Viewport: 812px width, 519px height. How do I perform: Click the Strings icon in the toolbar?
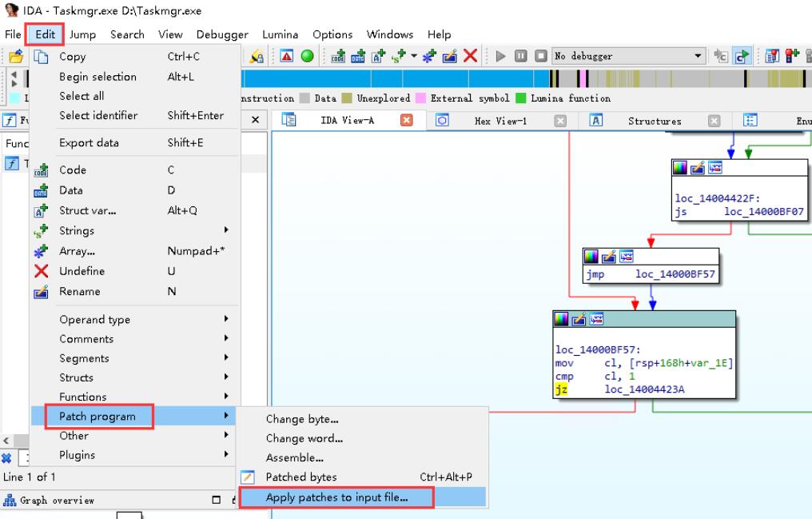coord(399,56)
